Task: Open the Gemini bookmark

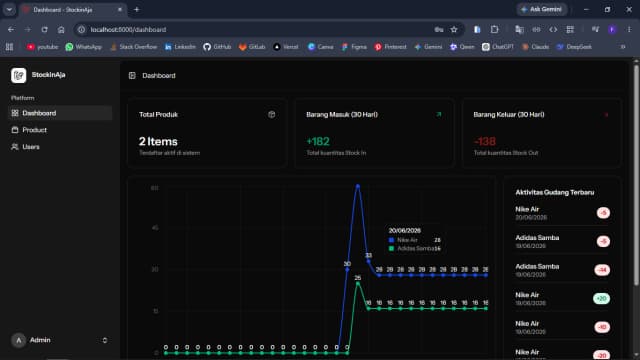Action: click(x=428, y=47)
